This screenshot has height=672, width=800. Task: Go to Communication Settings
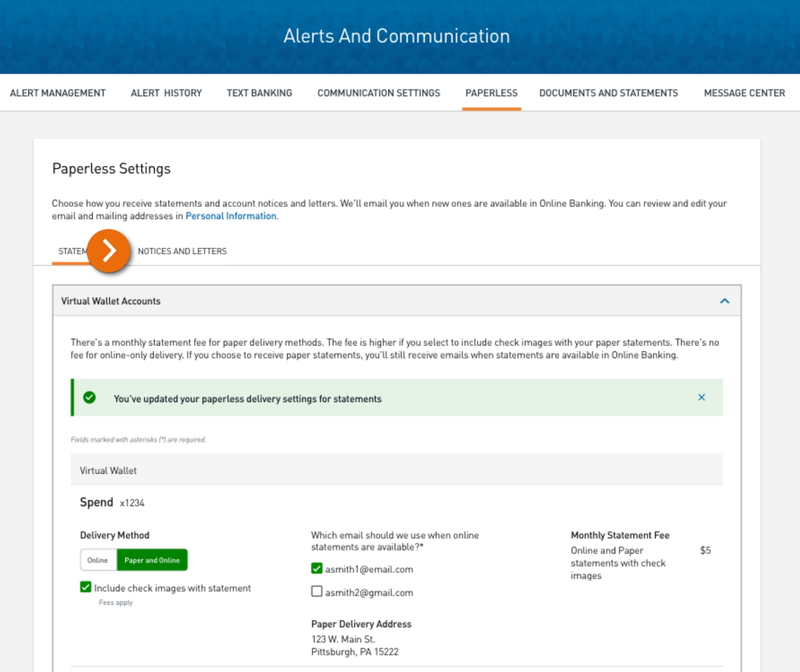[378, 92]
